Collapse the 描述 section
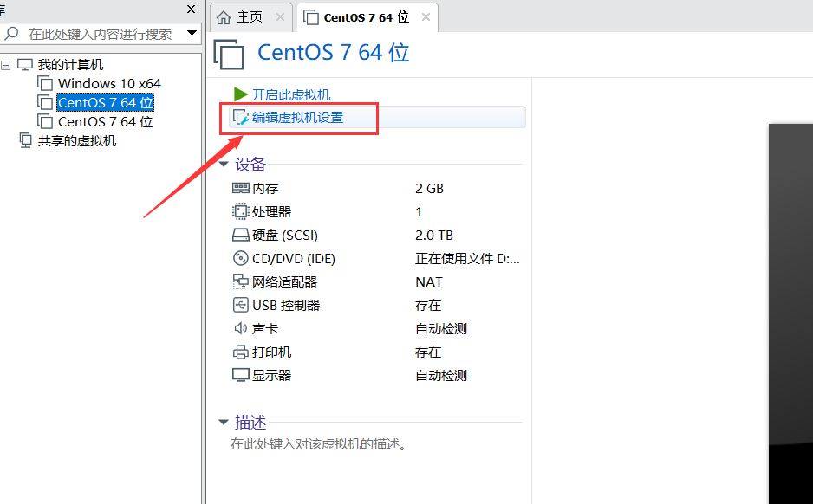 pyautogui.click(x=224, y=422)
